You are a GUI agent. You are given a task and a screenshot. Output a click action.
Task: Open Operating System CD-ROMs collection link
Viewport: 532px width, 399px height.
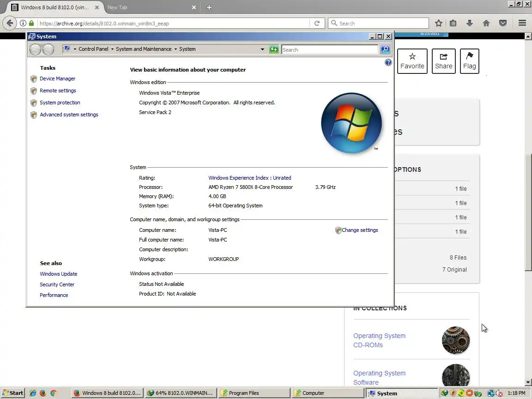pyautogui.click(x=379, y=340)
